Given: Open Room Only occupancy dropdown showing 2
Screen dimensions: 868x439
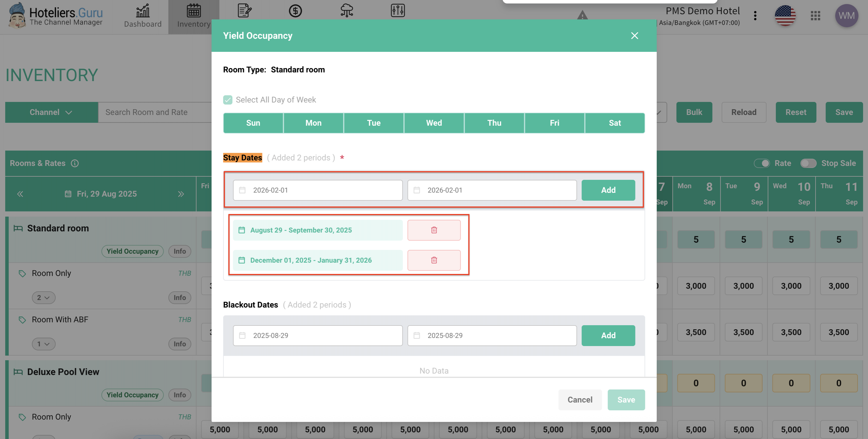Looking at the screenshot, I should [43, 297].
